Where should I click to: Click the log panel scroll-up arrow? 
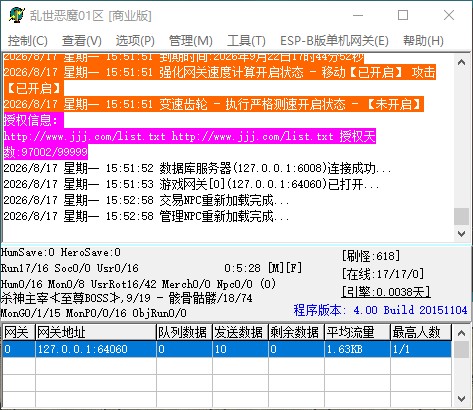click(x=462, y=62)
